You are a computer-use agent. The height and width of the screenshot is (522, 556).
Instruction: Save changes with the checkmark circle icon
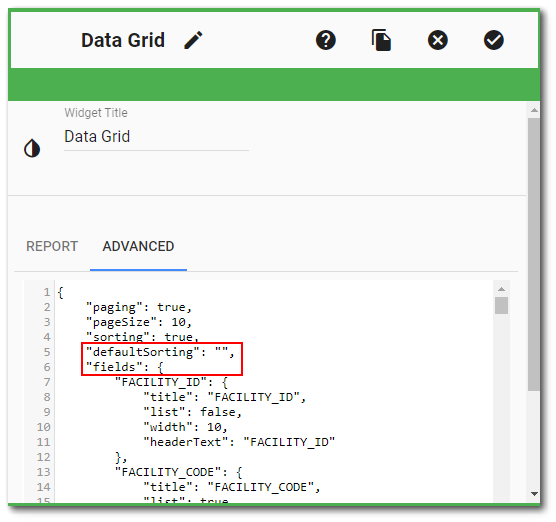(x=494, y=40)
